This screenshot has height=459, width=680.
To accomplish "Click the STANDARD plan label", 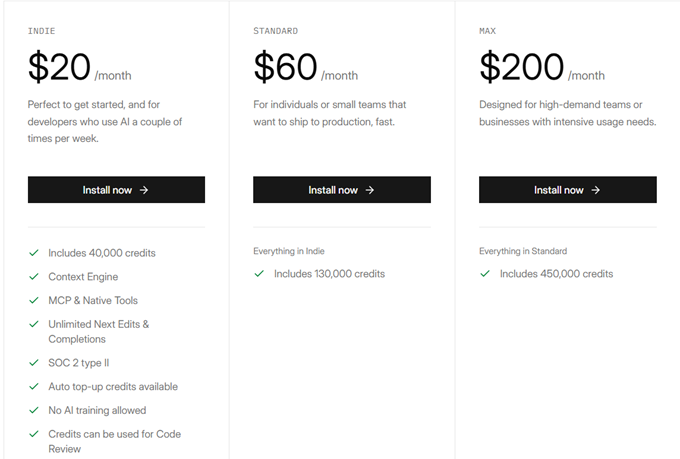I will [x=276, y=31].
